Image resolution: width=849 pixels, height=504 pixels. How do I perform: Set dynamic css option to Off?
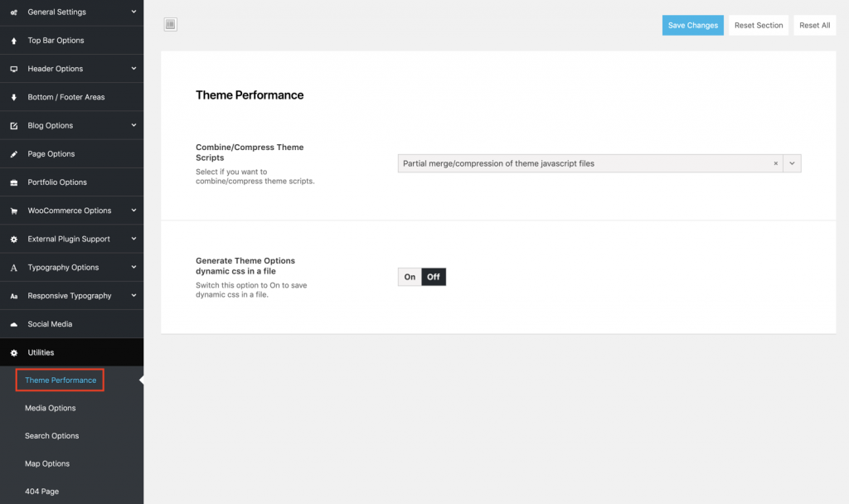pos(434,277)
